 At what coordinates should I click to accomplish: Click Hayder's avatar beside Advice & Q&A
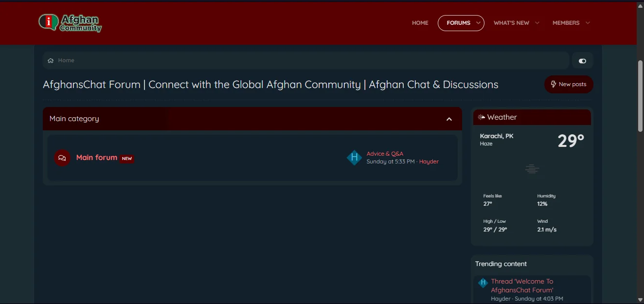pyautogui.click(x=354, y=158)
